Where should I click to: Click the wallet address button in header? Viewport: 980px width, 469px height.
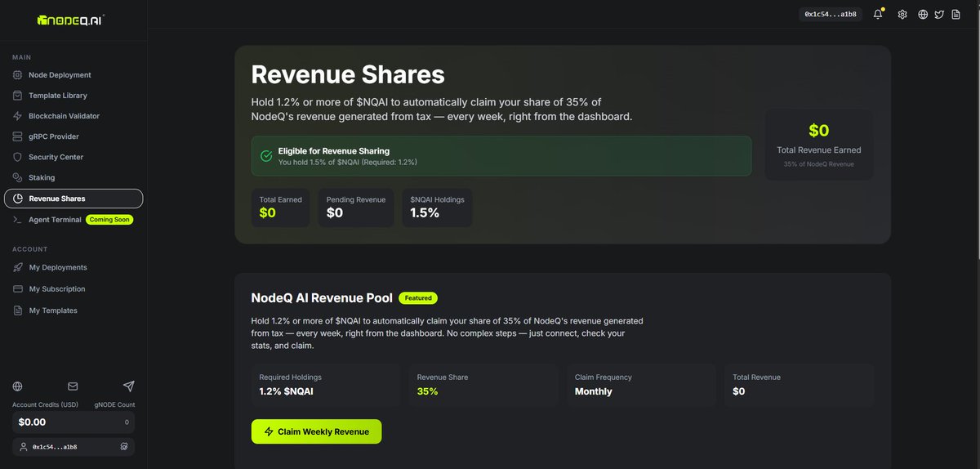[x=830, y=14]
